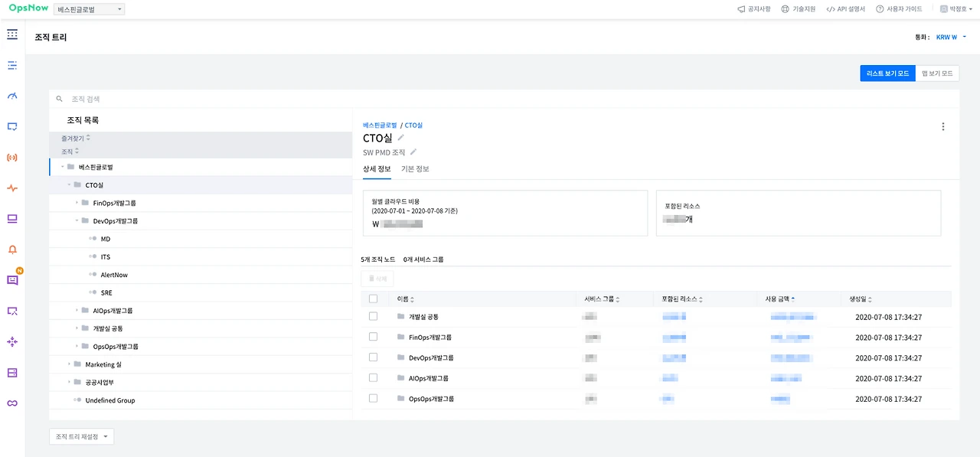Open the purple converging arrows icon
Screen dimensions: 980x457
[12, 341]
